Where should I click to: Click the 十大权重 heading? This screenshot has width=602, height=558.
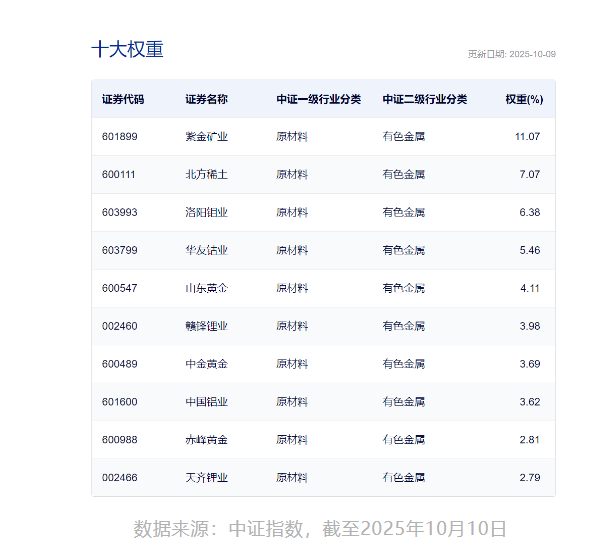pos(127,50)
